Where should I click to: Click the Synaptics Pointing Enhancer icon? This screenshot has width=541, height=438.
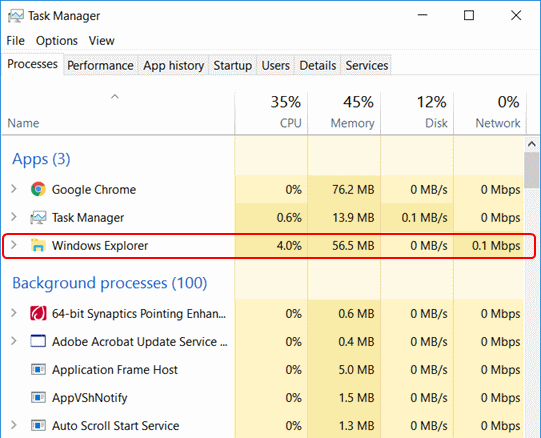click(x=38, y=313)
